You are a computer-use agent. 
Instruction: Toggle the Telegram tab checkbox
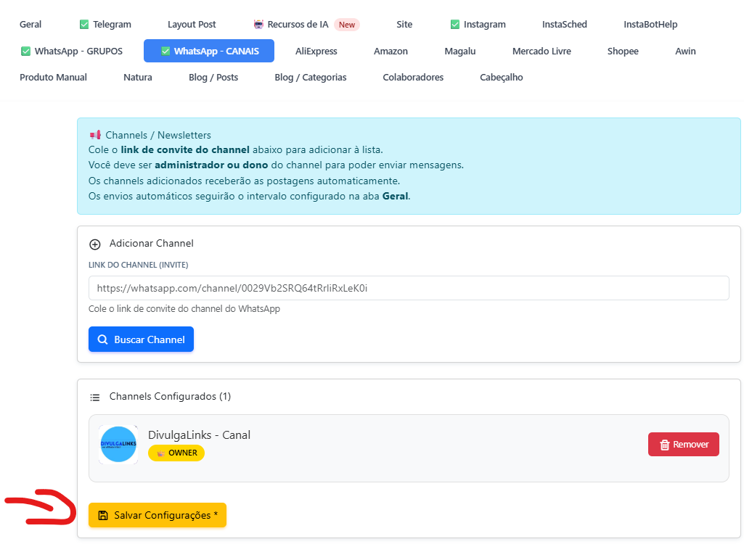tap(83, 25)
